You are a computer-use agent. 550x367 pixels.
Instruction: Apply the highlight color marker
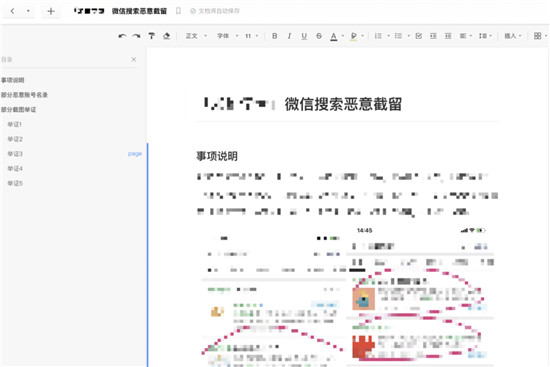354,36
